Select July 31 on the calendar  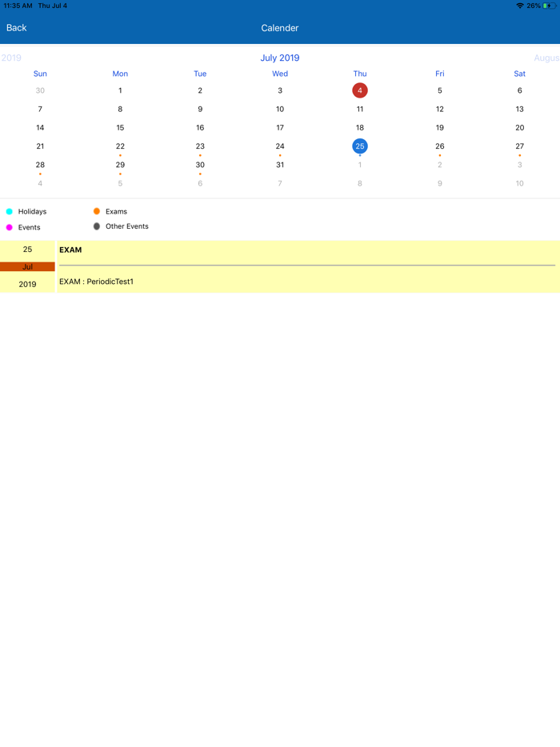tap(280, 165)
